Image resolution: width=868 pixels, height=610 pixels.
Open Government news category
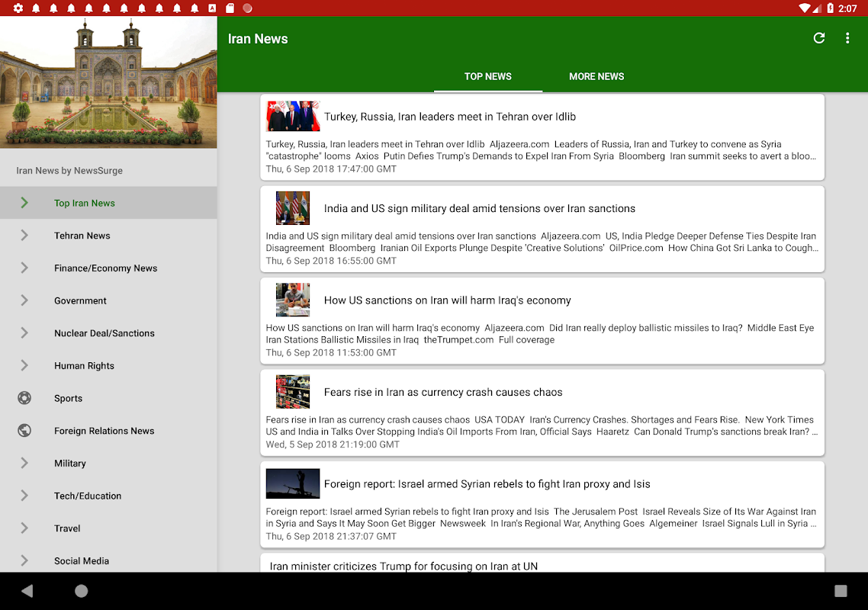coord(108,300)
